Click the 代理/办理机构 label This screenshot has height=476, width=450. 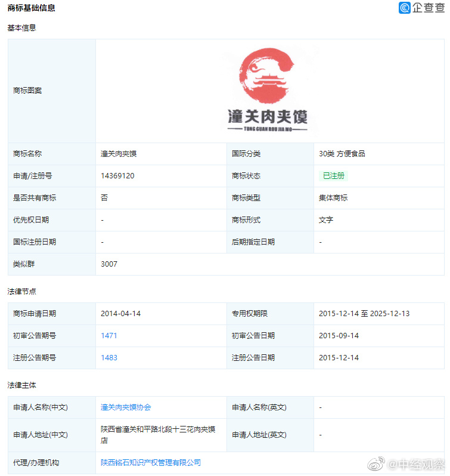click(36, 463)
